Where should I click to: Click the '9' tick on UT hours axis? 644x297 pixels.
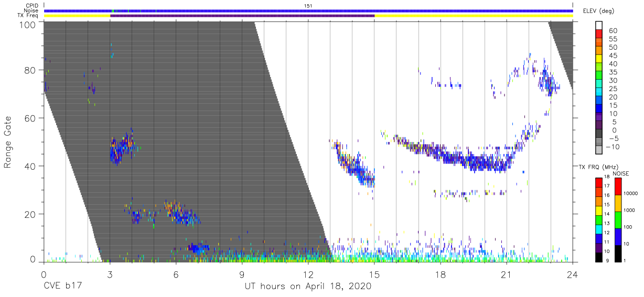pos(242,274)
